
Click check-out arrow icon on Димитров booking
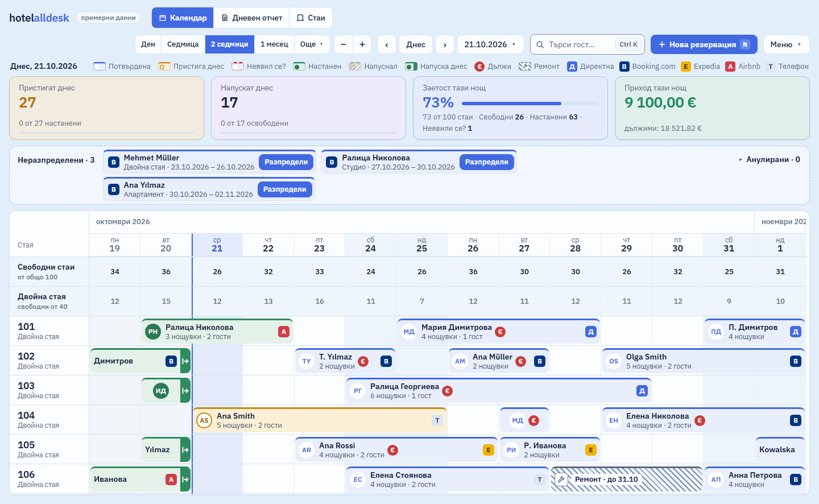pos(185,361)
